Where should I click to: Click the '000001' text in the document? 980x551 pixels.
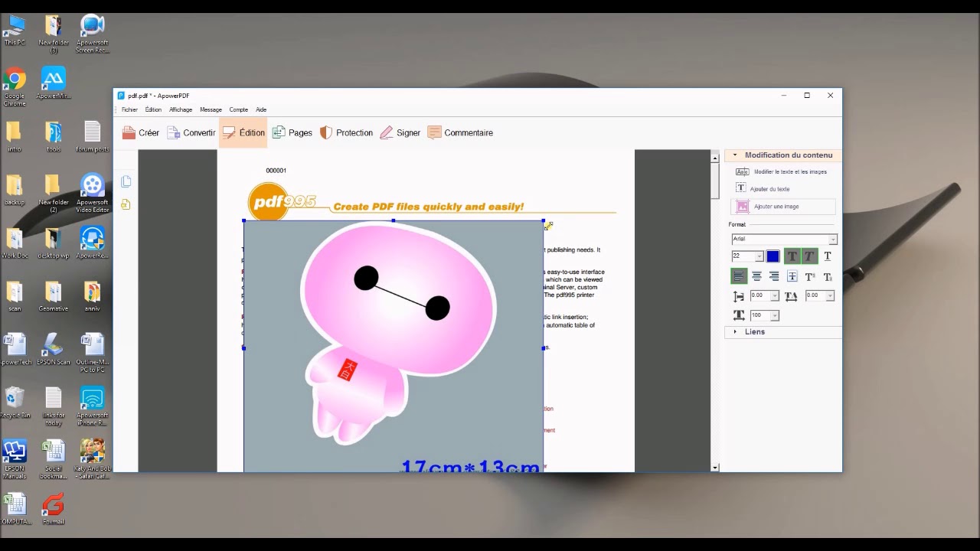click(x=276, y=171)
